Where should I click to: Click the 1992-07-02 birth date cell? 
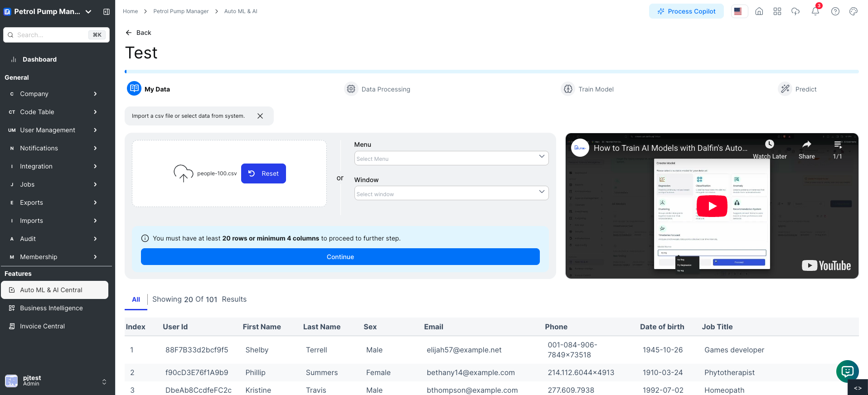click(x=663, y=390)
